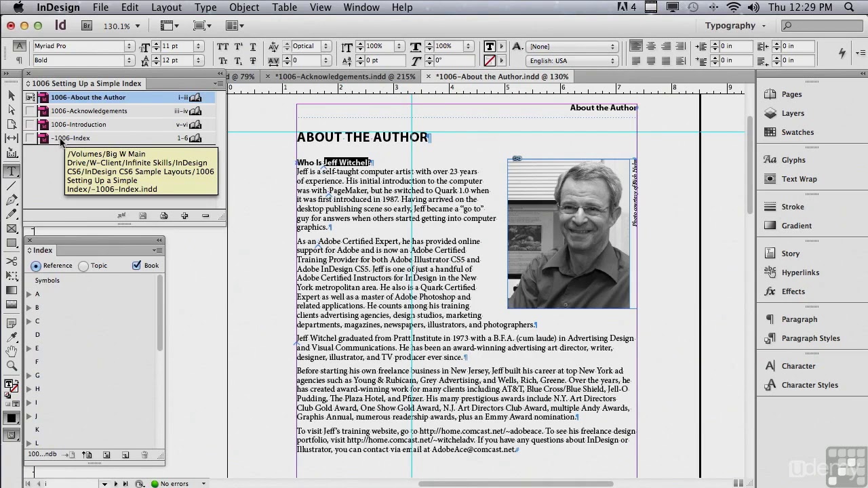Open the zoom level dropdown at 130.1%

click(x=138, y=26)
